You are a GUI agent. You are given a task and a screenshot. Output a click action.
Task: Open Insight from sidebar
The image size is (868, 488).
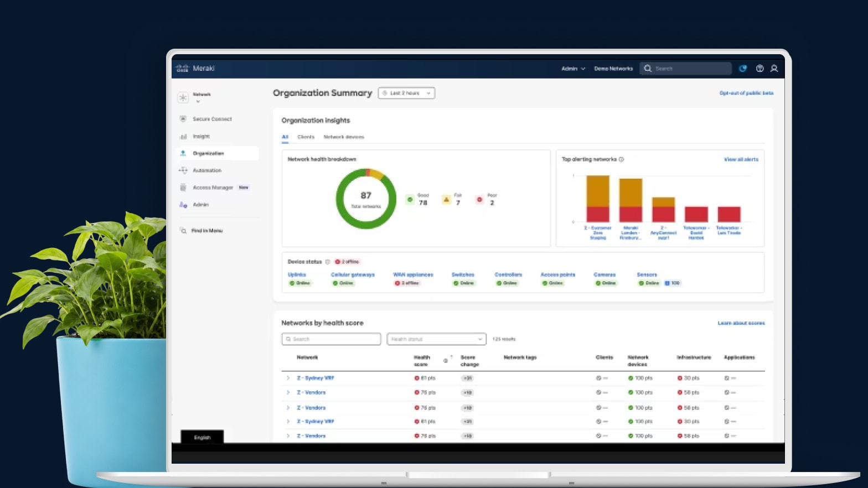pyautogui.click(x=201, y=136)
